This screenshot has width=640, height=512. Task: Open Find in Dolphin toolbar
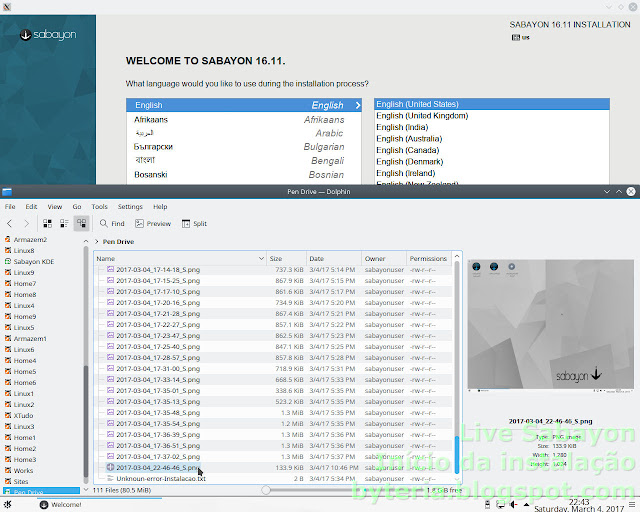click(x=112, y=223)
